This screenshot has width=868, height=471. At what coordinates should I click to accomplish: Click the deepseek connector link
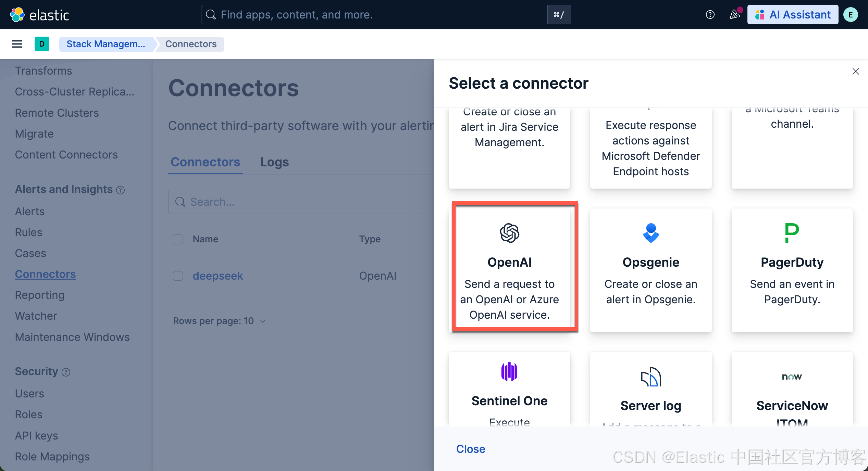[218, 276]
